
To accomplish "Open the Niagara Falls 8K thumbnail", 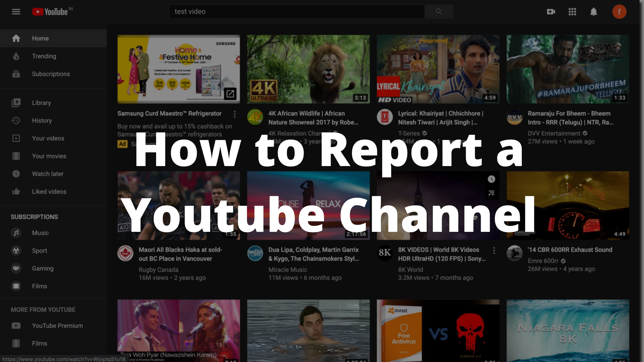I will (x=568, y=331).
